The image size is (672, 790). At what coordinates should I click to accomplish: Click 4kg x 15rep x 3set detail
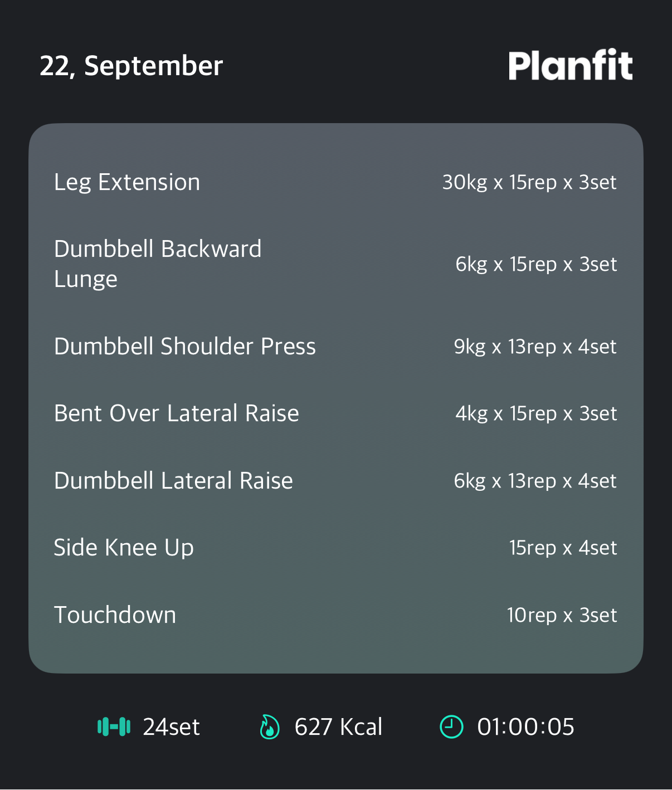[x=536, y=413]
